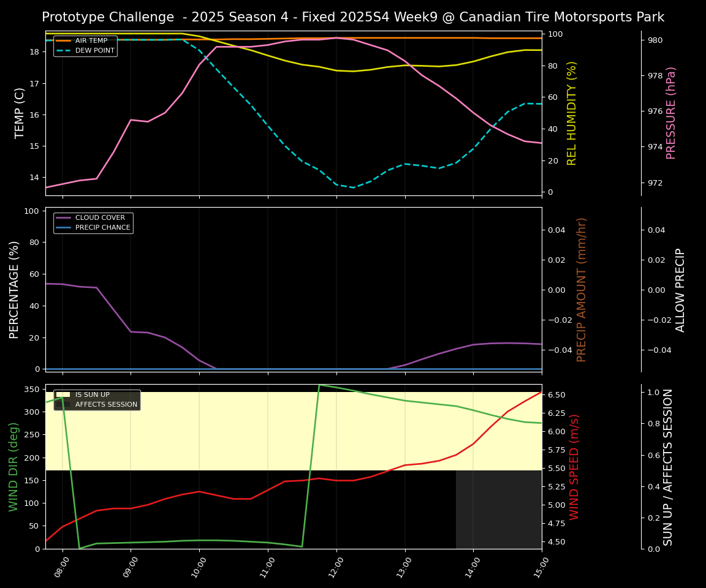This screenshot has width=706, height=588.
Task: Click the AIR TEMP legend line swatch
Action: pyautogui.click(x=64, y=41)
